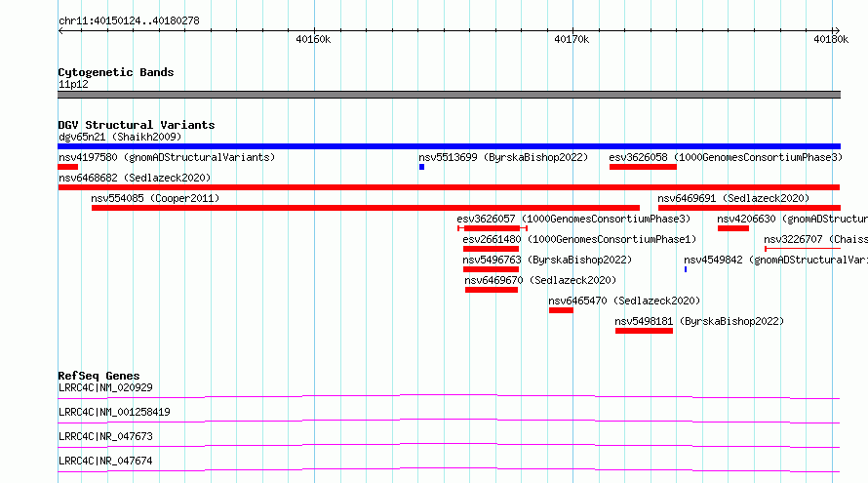
Task: Click the red nsv554085 variant bar
Action: click(366, 208)
